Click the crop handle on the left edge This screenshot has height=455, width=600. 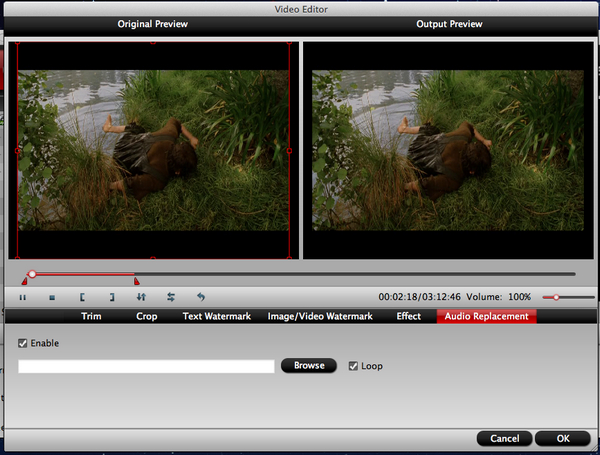point(17,151)
